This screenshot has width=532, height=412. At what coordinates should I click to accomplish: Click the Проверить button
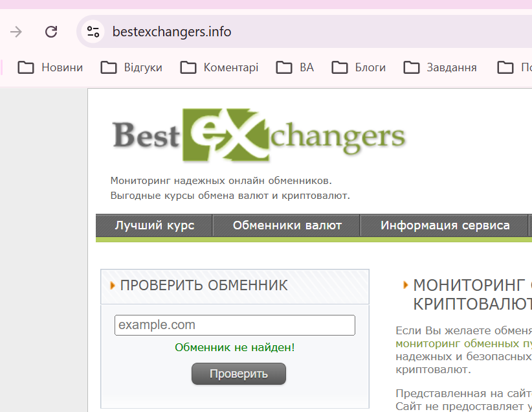239,374
